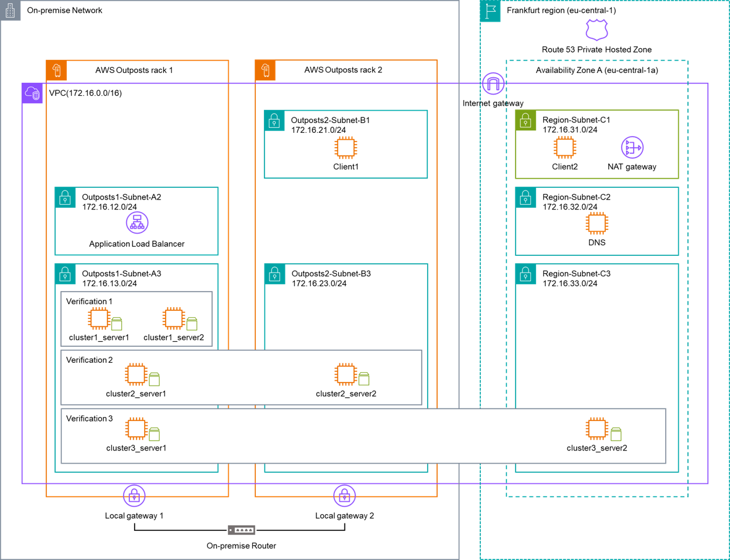The image size is (730, 560).
Task: Click the NAT gateway icon
Action: coord(632,148)
